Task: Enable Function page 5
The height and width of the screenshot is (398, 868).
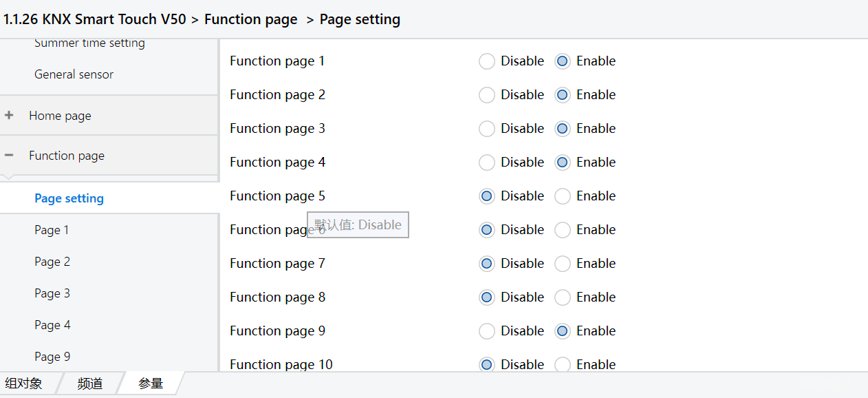Action: click(563, 196)
